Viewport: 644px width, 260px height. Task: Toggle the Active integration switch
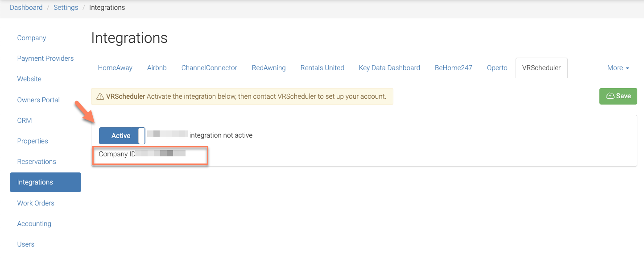pyautogui.click(x=122, y=135)
